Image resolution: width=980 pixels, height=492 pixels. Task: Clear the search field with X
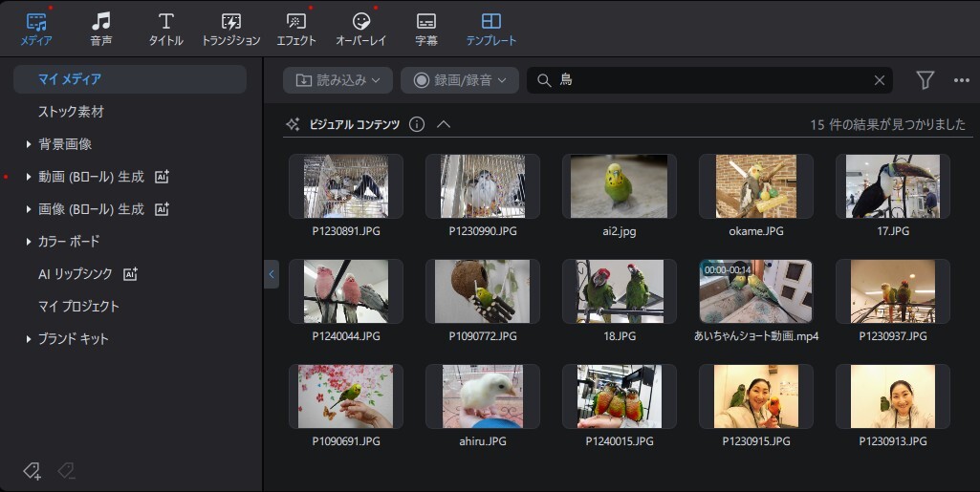879,80
